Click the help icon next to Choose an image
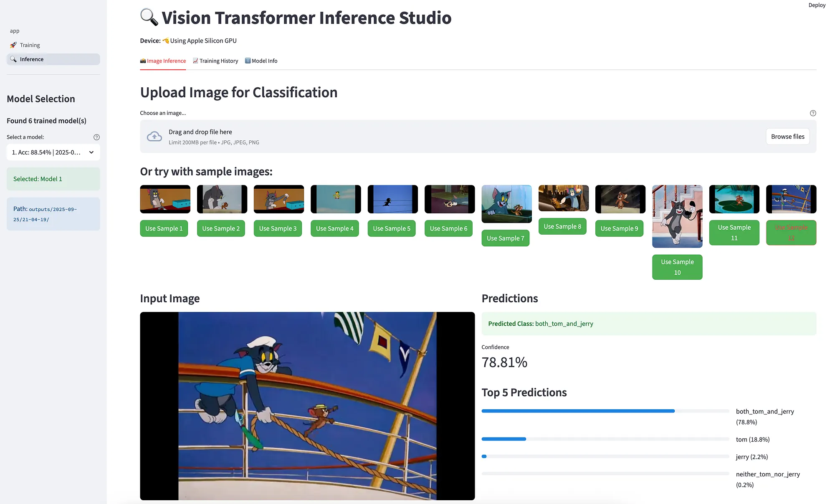Image resolution: width=835 pixels, height=504 pixels. [x=812, y=113]
